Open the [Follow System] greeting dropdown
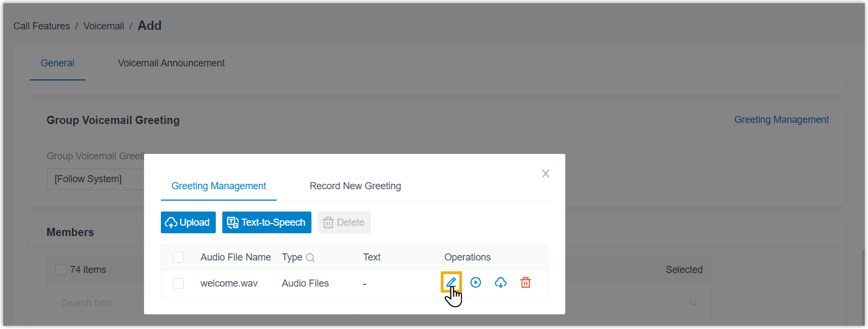The image size is (868, 329). tap(96, 179)
